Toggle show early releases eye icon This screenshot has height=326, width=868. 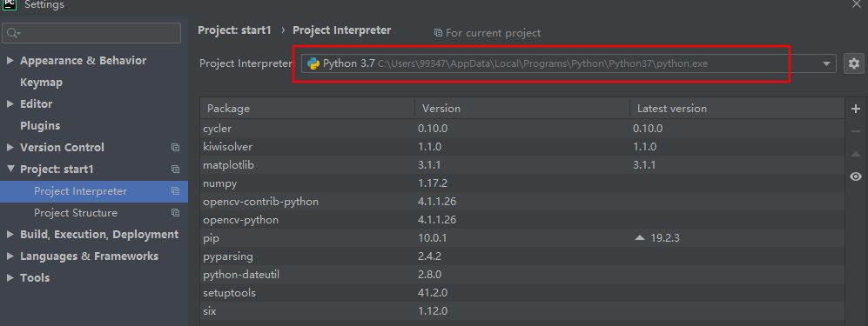pyautogui.click(x=855, y=176)
